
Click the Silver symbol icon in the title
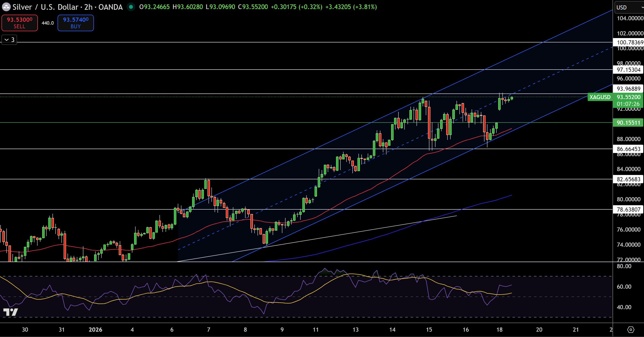[6, 7]
